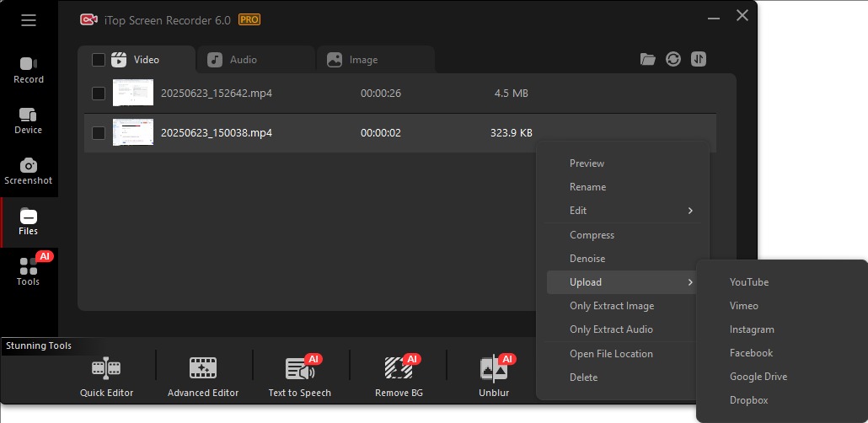The image size is (868, 423).
Task: Open thumbnail of 20250623_150038.mp4
Action: click(x=133, y=132)
